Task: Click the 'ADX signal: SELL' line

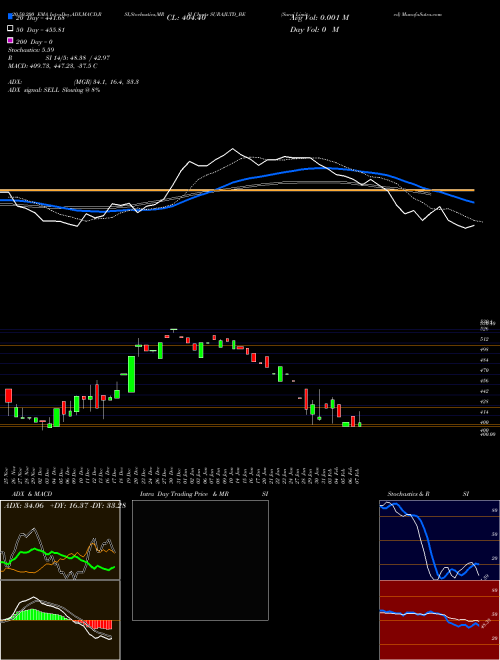Action: tap(54, 90)
